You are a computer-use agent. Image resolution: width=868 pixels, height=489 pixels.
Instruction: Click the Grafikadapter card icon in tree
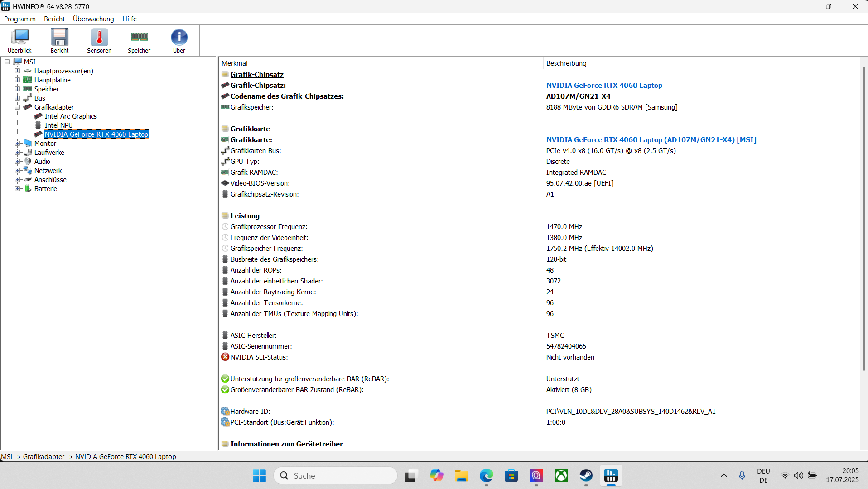(x=28, y=107)
